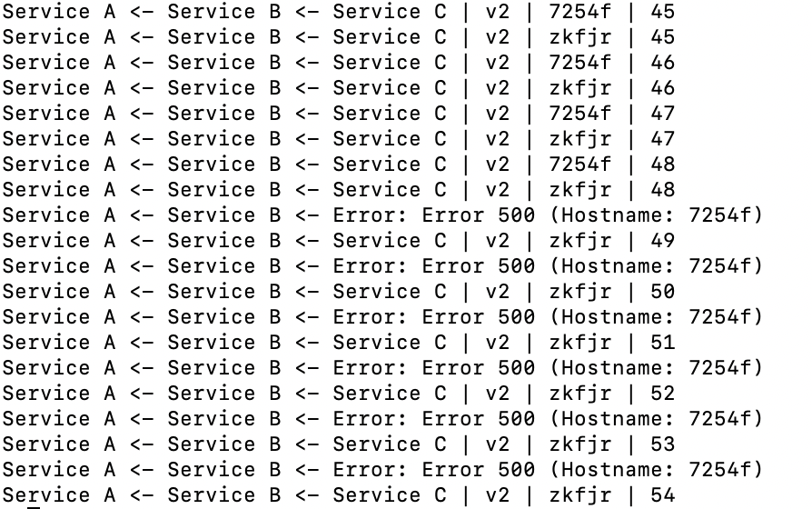The width and height of the screenshot is (812, 509).
Task: Click the line ending with zkfjr | 45
Action: click(339, 36)
